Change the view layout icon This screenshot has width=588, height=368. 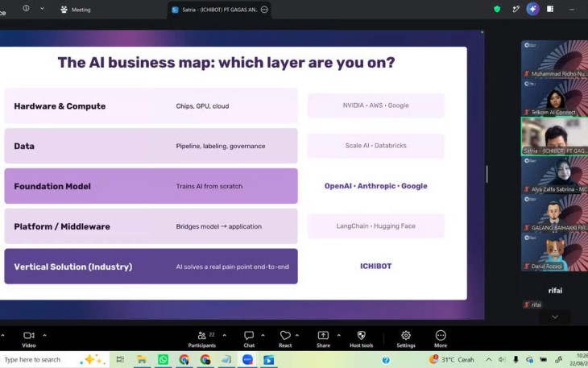[x=550, y=9]
